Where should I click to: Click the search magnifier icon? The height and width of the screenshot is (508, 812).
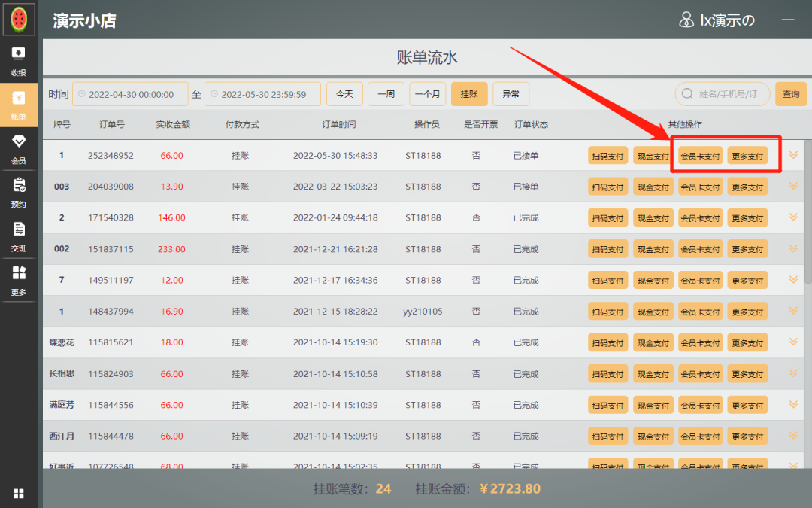tap(687, 94)
